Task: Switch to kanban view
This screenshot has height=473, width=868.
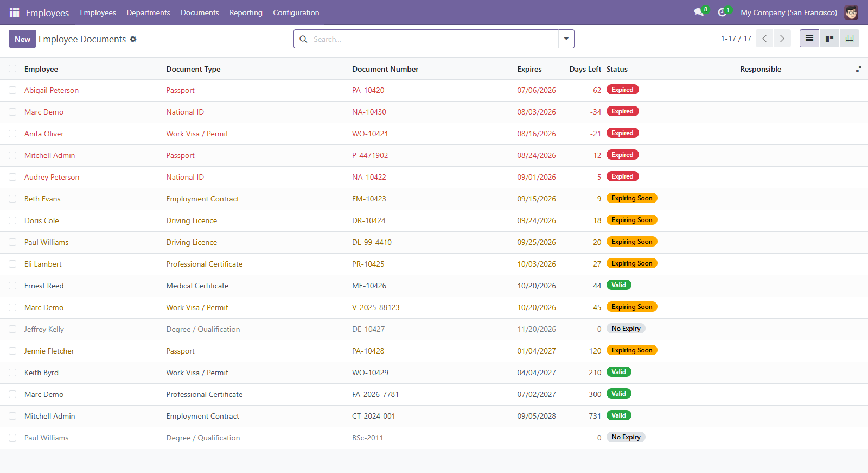Action: (829, 39)
